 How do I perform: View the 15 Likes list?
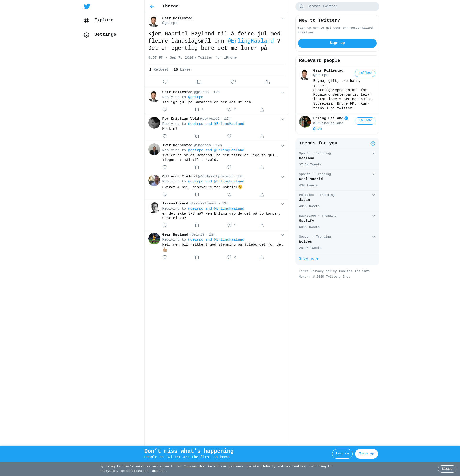(x=182, y=70)
